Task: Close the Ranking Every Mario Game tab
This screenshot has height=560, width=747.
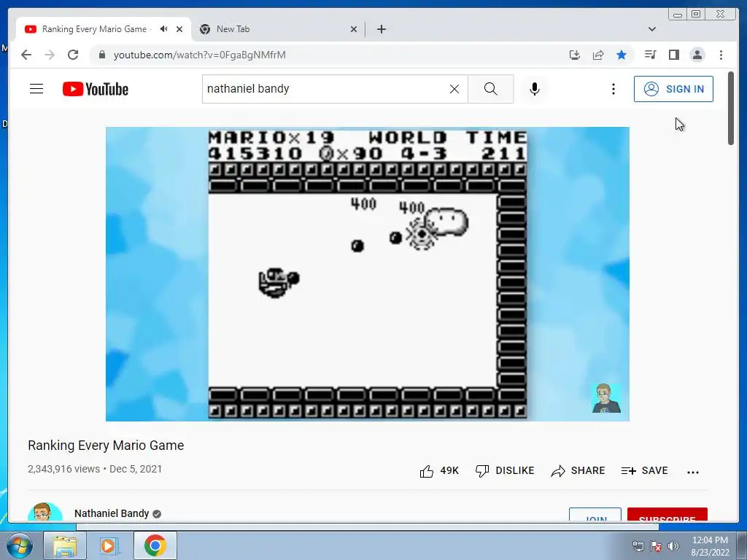Action: (x=179, y=29)
